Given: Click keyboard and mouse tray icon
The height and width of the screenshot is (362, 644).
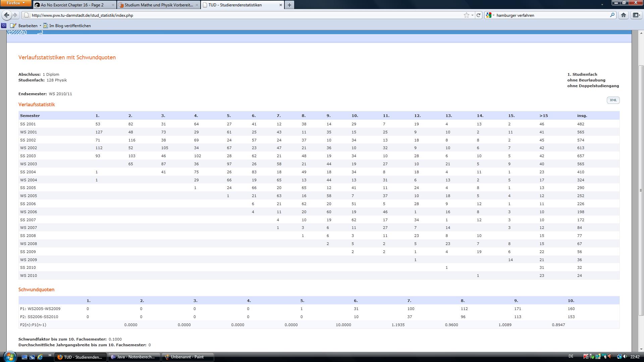Looking at the screenshot, I should click(x=604, y=357).
